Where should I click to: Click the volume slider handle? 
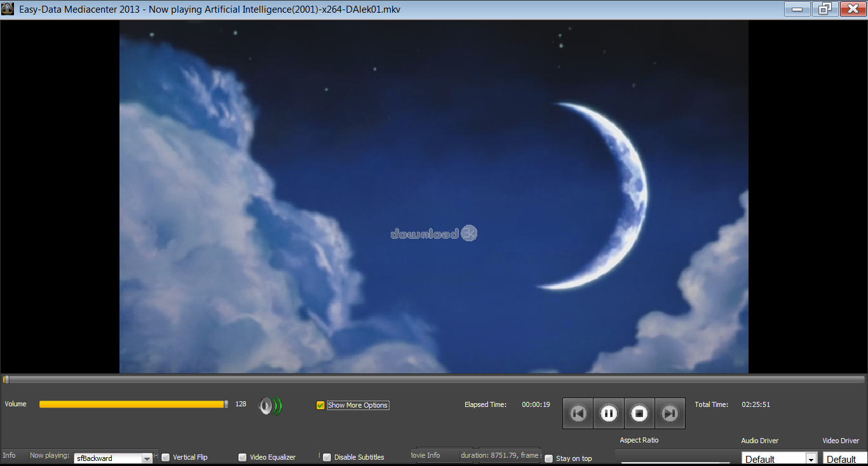(226, 404)
